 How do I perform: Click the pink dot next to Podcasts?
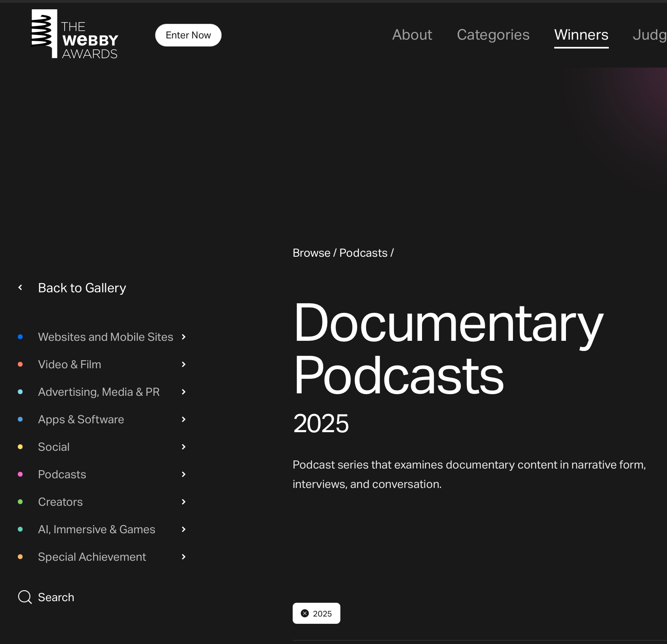click(20, 474)
